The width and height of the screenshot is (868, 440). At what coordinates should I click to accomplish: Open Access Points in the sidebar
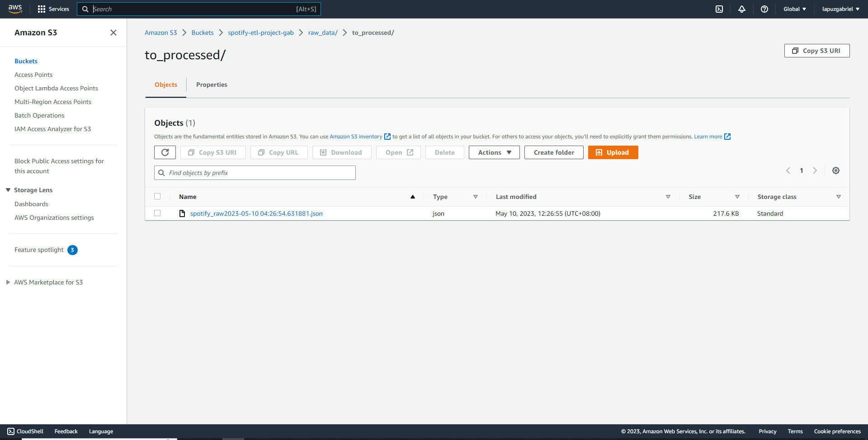click(33, 75)
